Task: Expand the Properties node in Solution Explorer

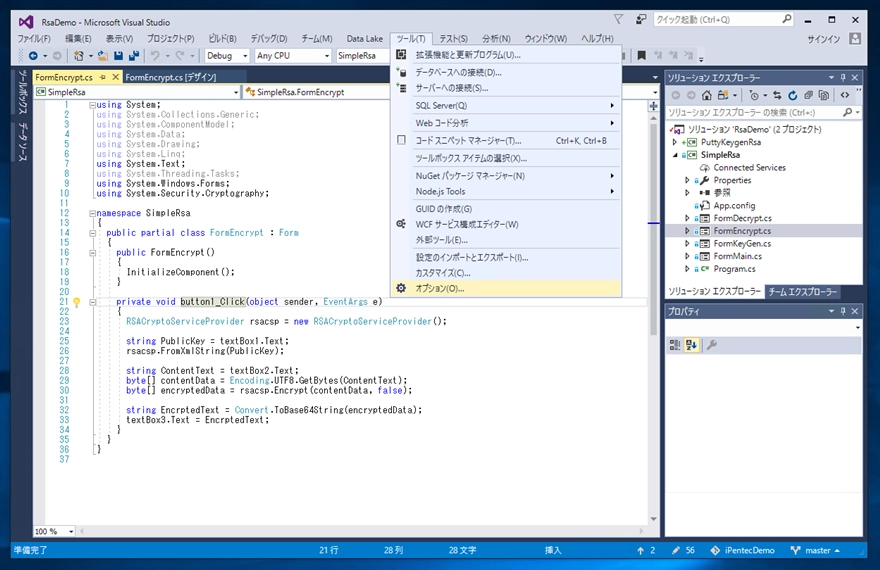Action: [x=688, y=181]
